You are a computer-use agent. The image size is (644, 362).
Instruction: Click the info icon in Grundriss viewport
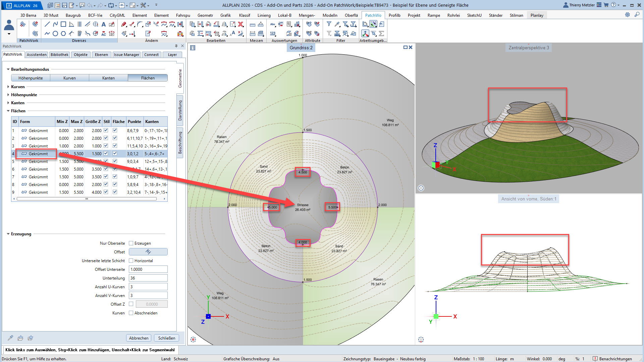tap(193, 48)
